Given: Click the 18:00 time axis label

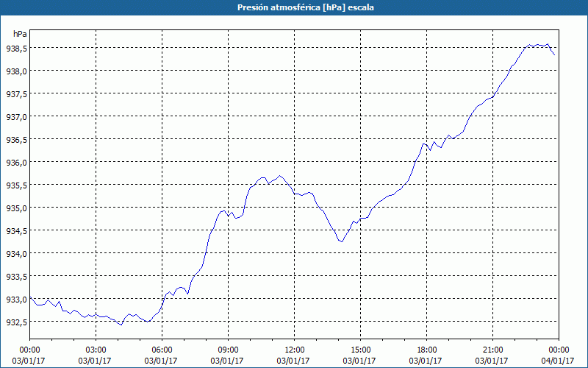Looking at the screenshot, I should pyautogui.click(x=427, y=350).
